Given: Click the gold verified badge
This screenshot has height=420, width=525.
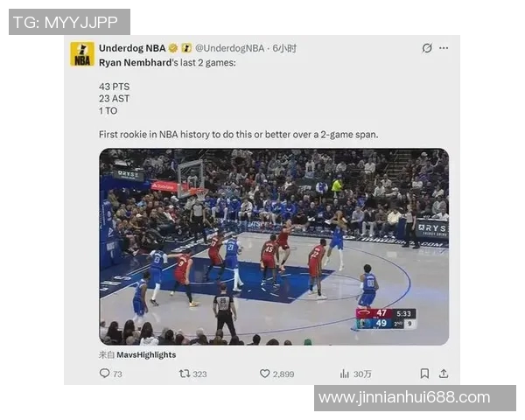Looking at the screenshot, I should coord(173,48).
